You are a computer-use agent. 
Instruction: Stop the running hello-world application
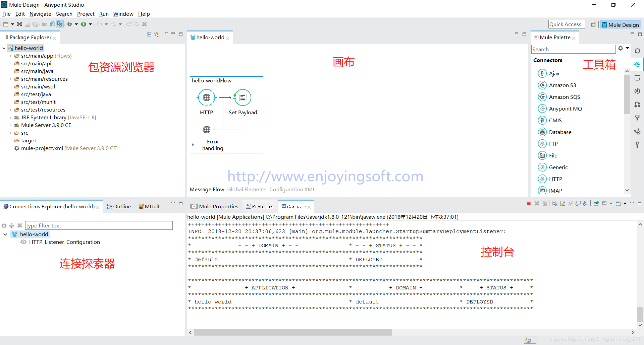529,203
